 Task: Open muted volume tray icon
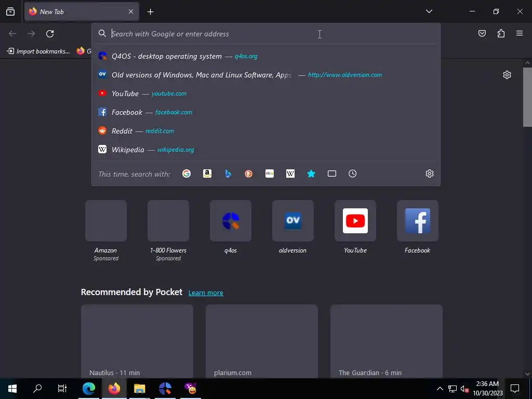point(464,389)
